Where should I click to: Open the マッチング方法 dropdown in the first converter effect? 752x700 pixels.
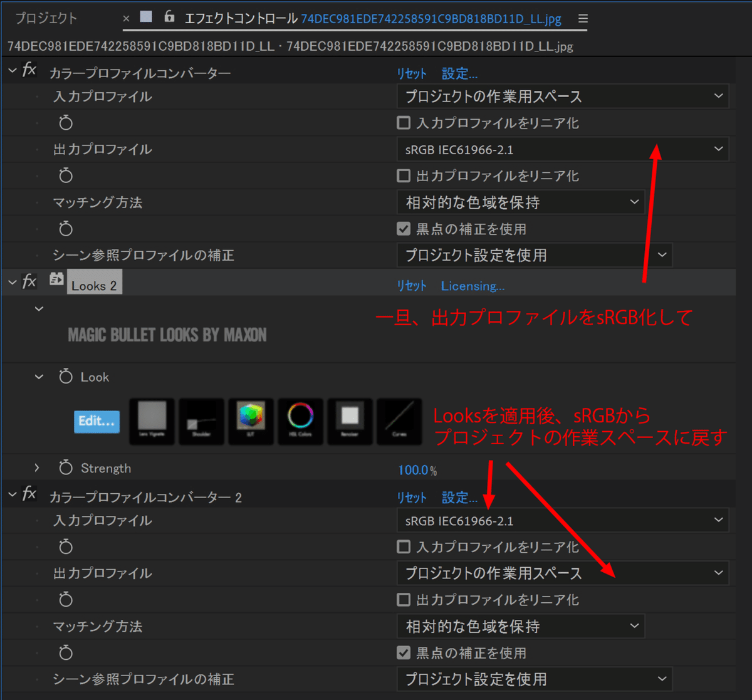click(521, 202)
